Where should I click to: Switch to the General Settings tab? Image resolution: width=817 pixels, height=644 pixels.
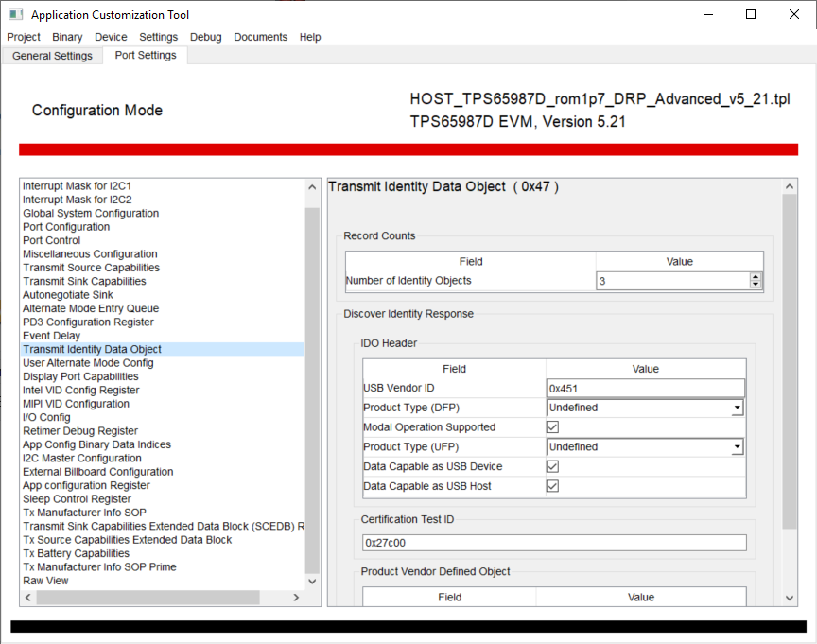click(52, 56)
